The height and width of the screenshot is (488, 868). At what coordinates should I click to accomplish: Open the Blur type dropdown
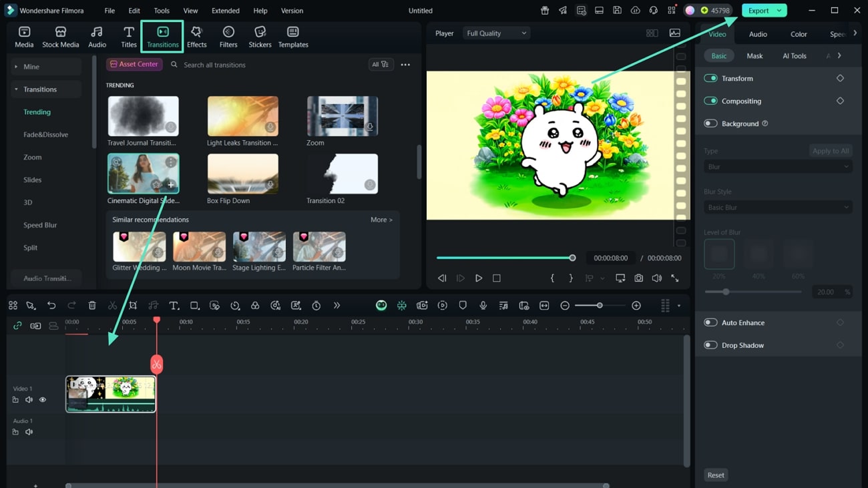(778, 167)
